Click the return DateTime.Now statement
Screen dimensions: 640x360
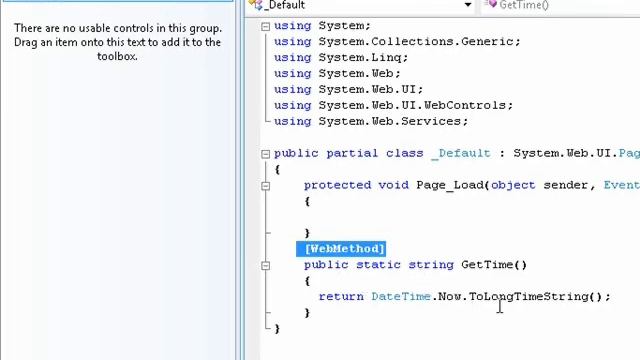tap(464, 297)
